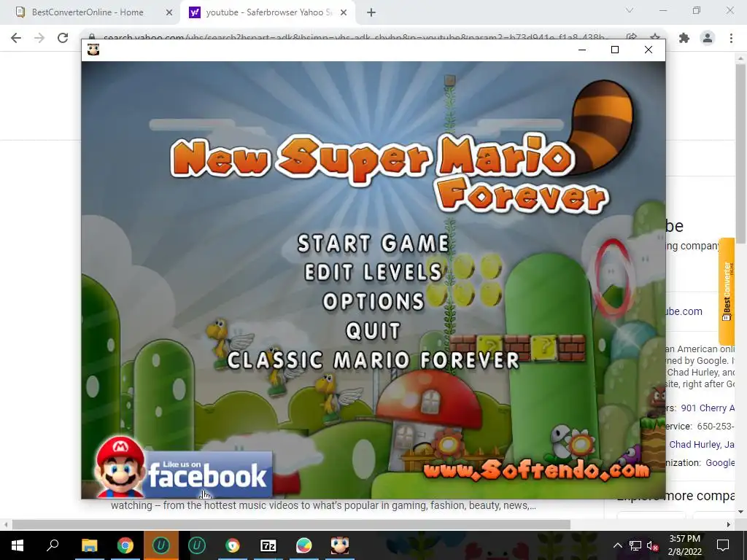Open the Mario game taskbar icon
Viewport: 747px width, 560px height.
(x=340, y=545)
